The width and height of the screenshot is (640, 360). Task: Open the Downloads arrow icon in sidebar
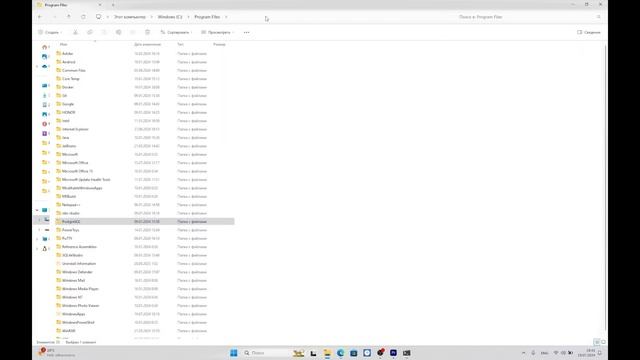click(x=44, y=96)
